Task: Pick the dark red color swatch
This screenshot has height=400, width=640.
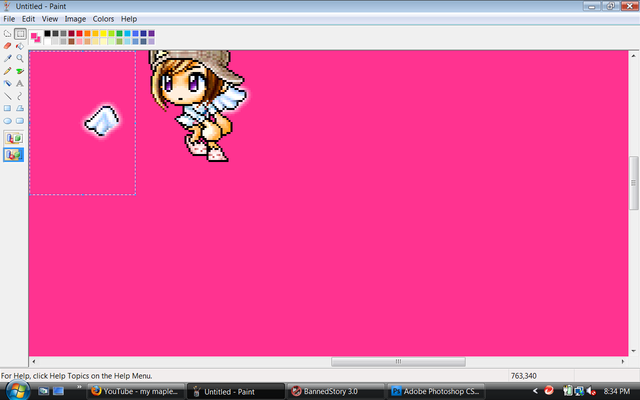Action: [x=71, y=33]
